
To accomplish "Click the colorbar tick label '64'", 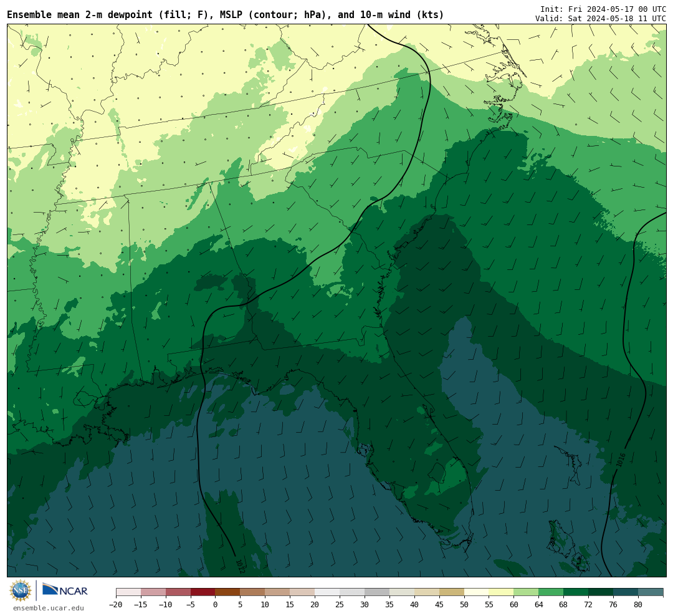I will (x=538, y=604).
